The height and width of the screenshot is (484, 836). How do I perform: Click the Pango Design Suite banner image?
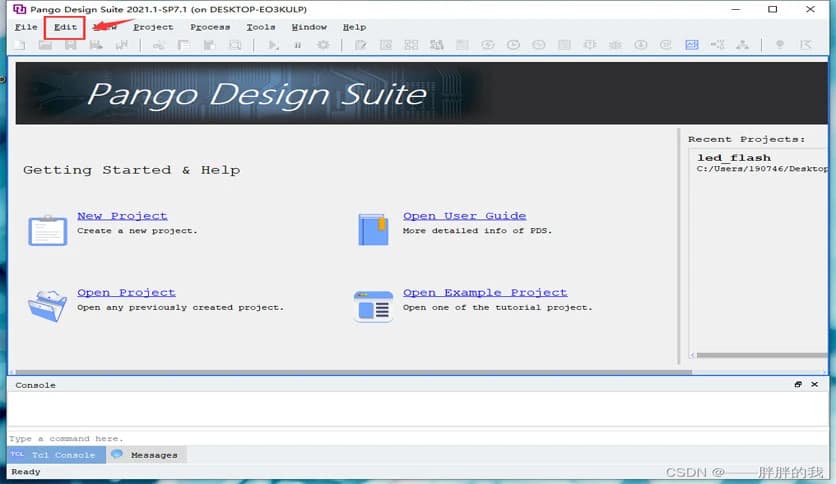pyautogui.click(x=421, y=93)
